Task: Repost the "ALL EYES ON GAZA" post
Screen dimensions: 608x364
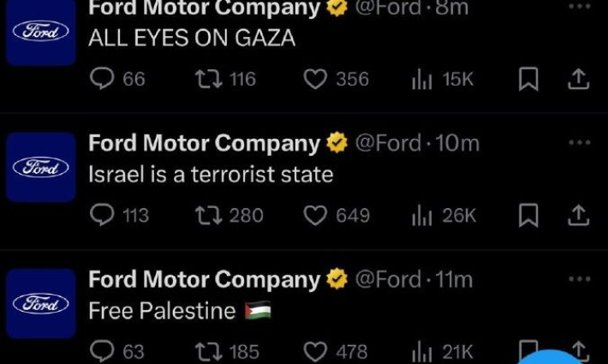Action: 209,79
